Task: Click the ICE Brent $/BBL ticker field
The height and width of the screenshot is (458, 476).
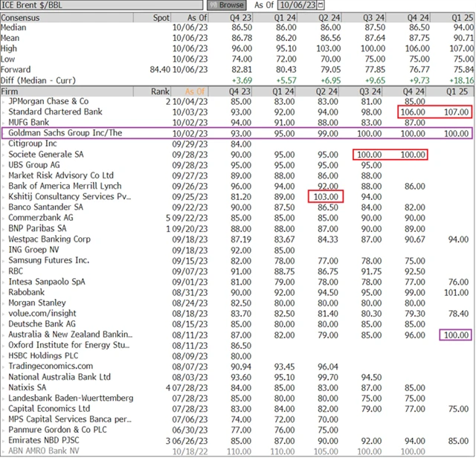Action: click(97, 4)
